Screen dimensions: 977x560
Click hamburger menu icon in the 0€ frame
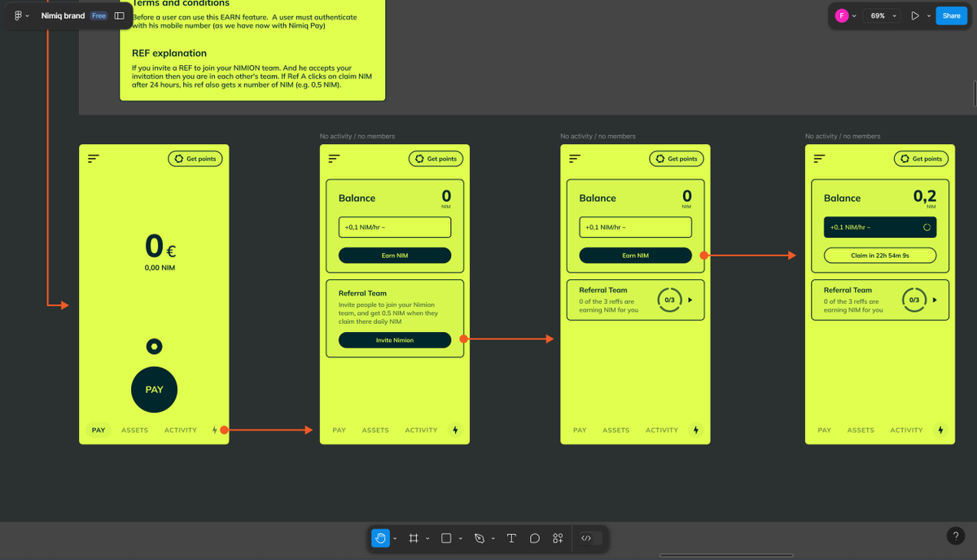tap(94, 159)
